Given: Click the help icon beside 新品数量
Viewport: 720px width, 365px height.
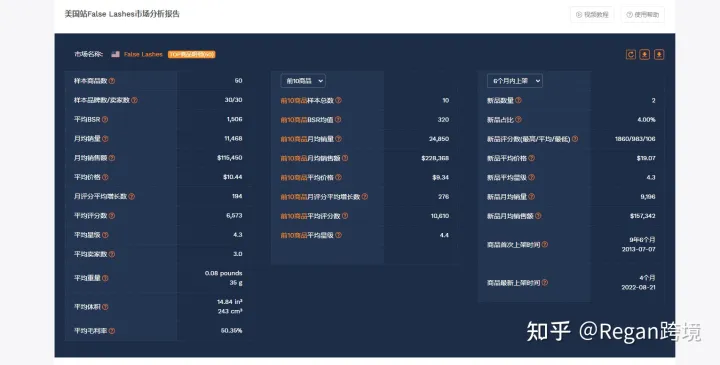Looking at the screenshot, I should 518,100.
